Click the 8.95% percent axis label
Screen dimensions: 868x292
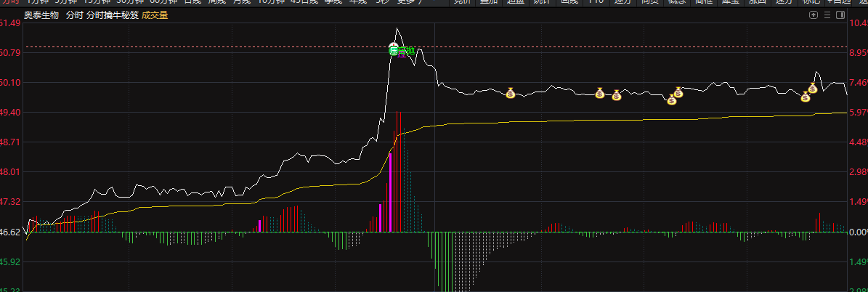click(x=859, y=52)
